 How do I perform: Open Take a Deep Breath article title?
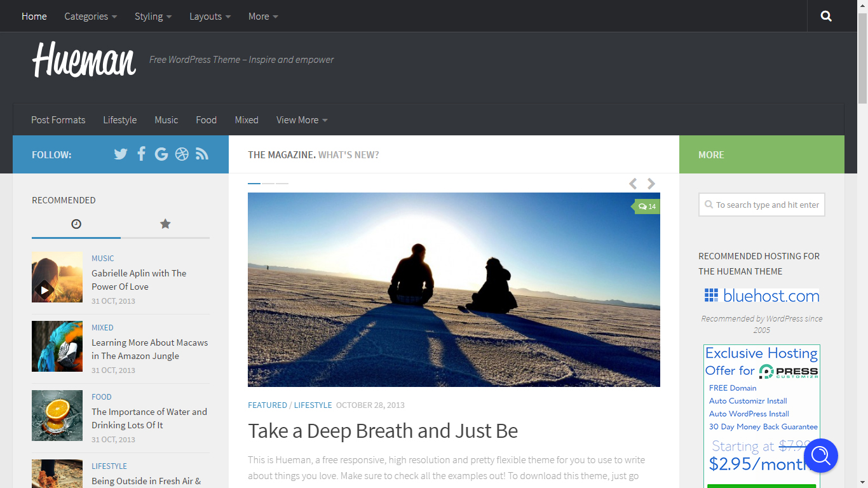coord(383,431)
